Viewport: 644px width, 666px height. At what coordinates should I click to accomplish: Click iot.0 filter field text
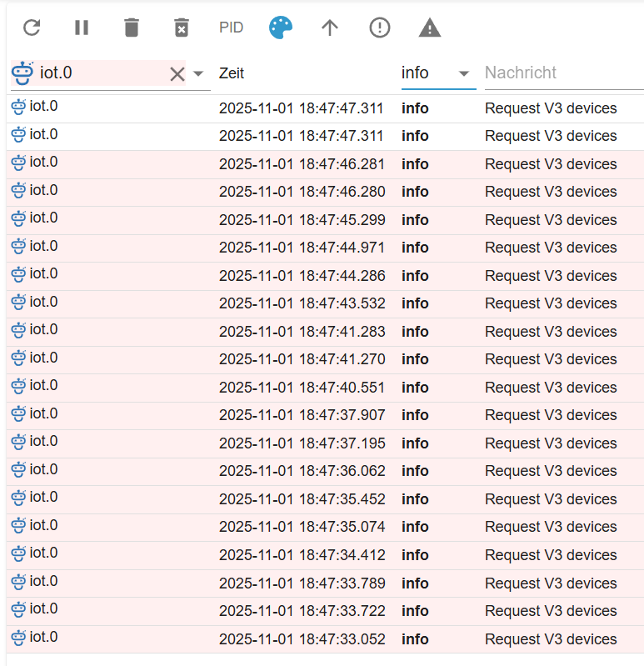(56, 73)
